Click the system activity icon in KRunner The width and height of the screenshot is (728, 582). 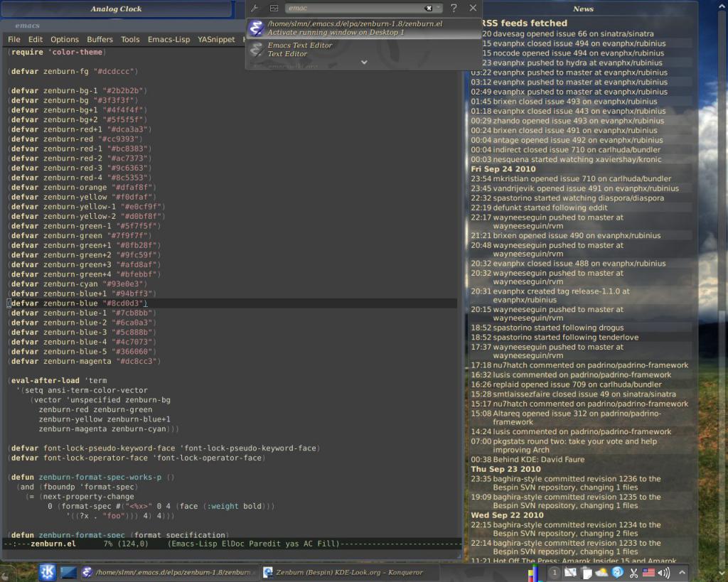(x=274, y=8)
